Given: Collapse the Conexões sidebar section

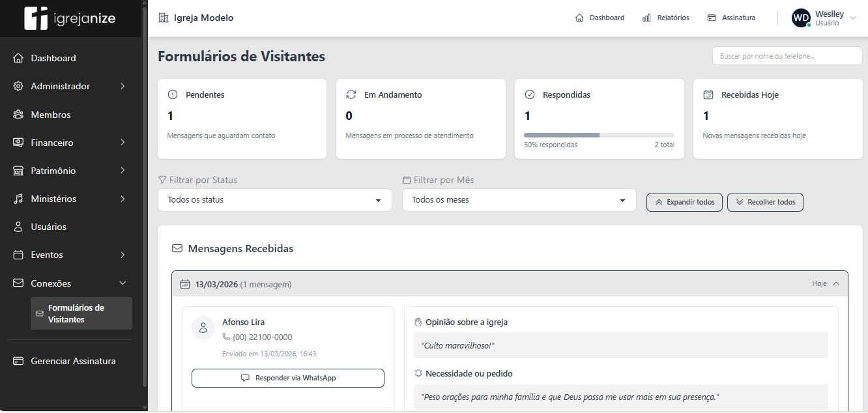Looking at the screenshot, I should [123, 283].
